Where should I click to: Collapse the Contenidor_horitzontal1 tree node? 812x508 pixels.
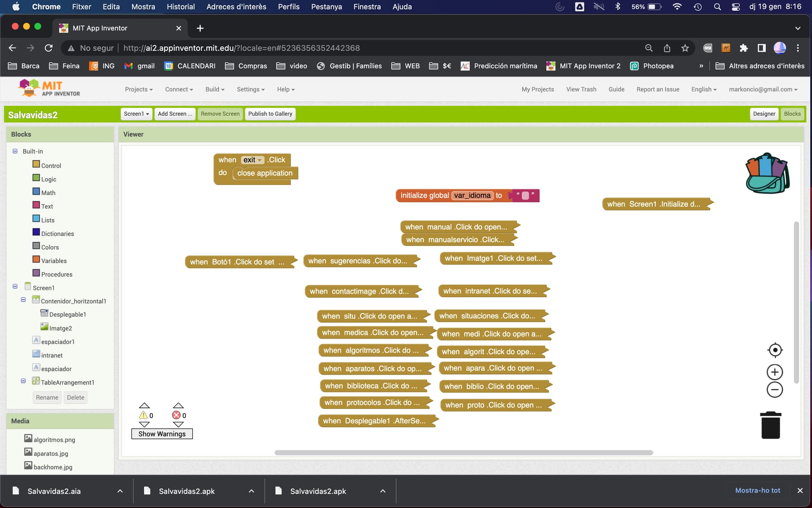point(23,300)
